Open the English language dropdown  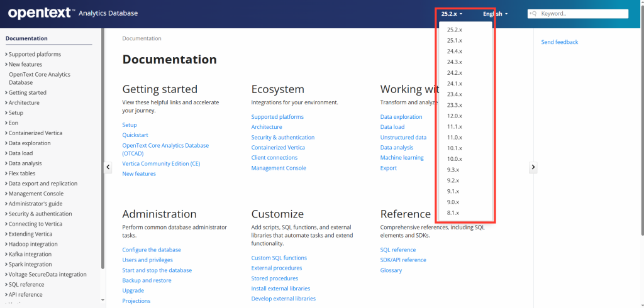495,13
